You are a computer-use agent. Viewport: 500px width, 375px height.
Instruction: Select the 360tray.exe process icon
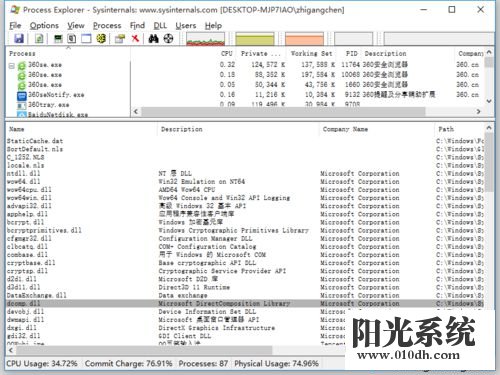22,106
